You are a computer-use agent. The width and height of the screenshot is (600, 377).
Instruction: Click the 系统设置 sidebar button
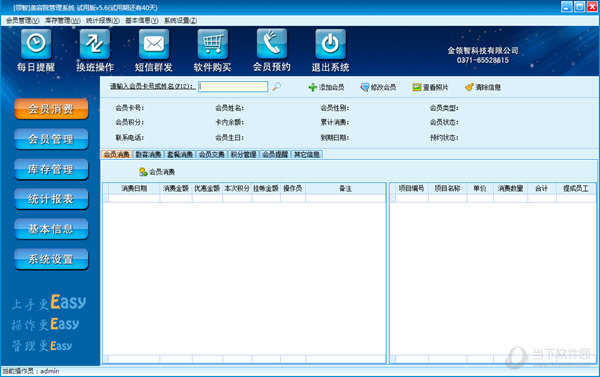point(51,259)
